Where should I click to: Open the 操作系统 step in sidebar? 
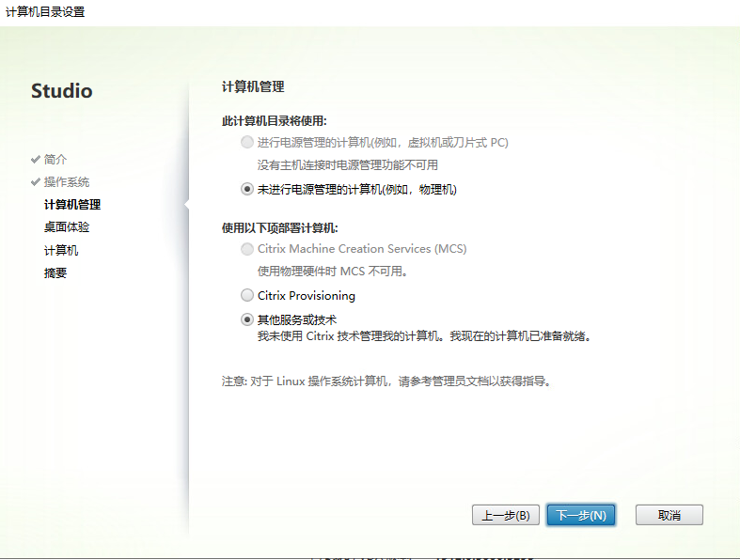coord(67,181)
